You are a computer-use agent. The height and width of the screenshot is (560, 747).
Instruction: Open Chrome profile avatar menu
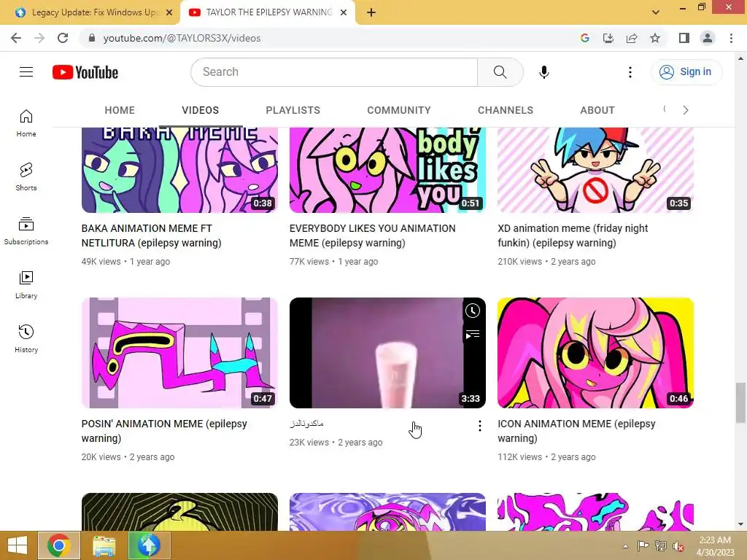point(708,38)
